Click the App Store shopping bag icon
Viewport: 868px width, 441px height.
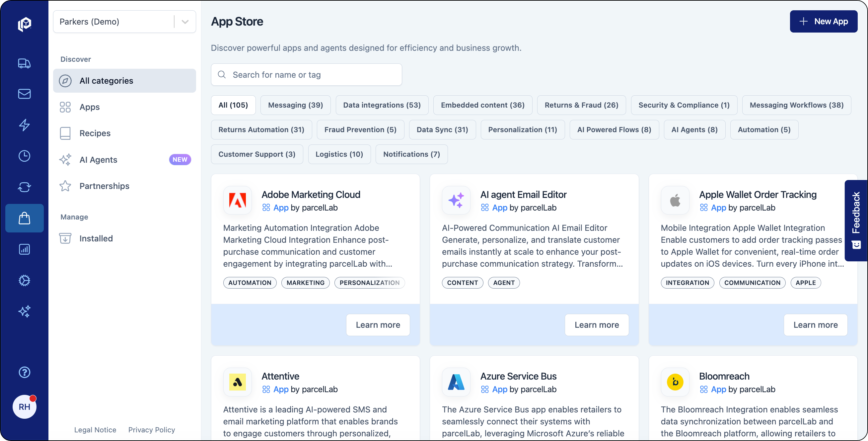pyautogui.click(x=24, y=218)
